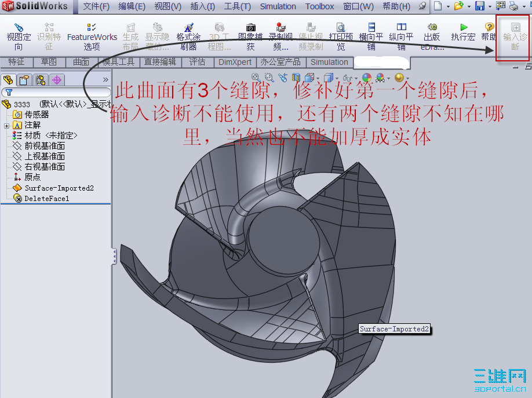Open the 插入(I) Insert menu
Image resolution: width=532 pixels, height=398 pixels.
tap(203, 6)
